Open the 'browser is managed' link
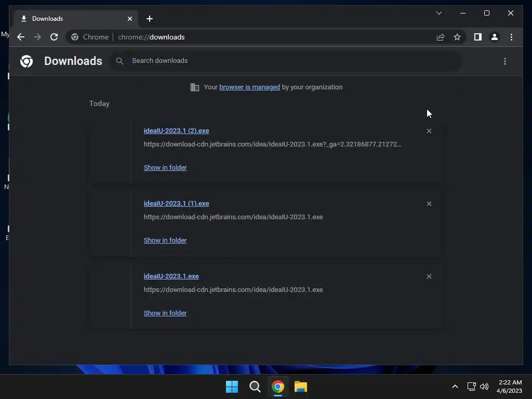Screen dimensions: 532x399 250,87
